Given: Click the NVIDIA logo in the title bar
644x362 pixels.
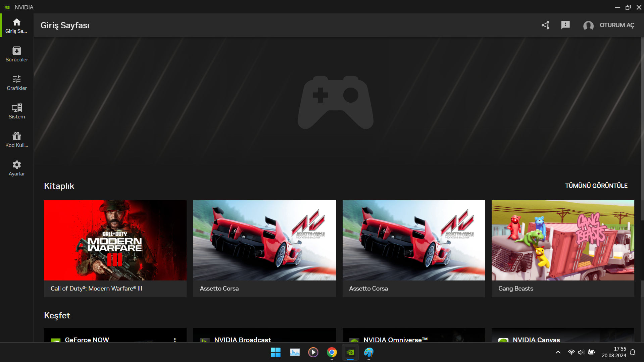Looking at the screenshot, I should (x=7, y=7).
